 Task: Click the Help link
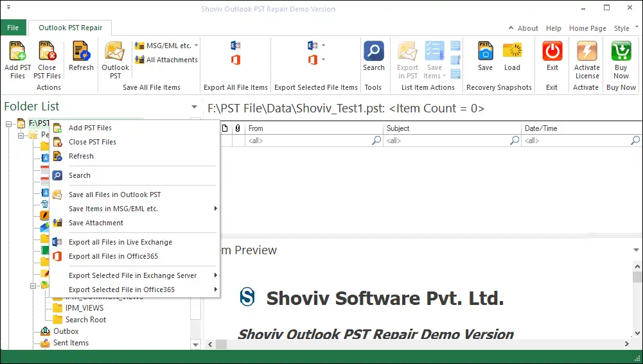[x=553, y=28]
